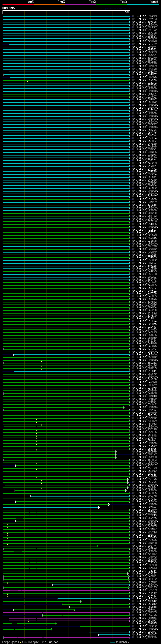This screenshot has width=161, height=644.
Task: Select the cyan UniRef100_Q99JX8 alignment bar
Action: pyautogui.click(x=80, y=496)
